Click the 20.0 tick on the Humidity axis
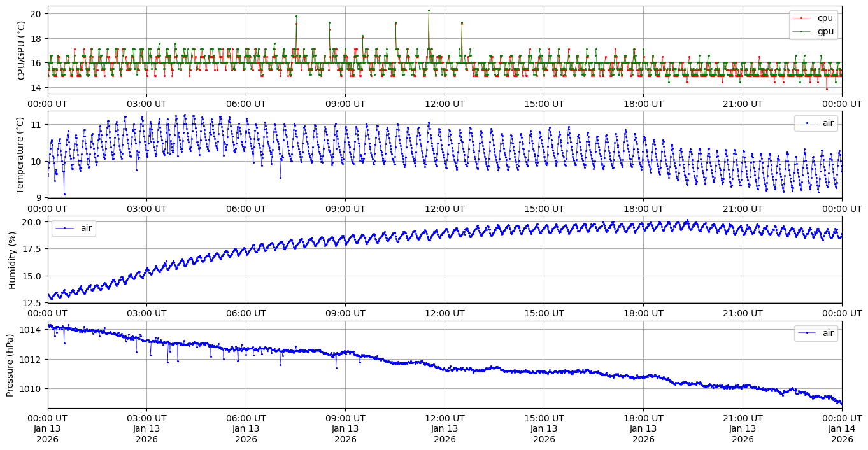 tap(31, 221)
